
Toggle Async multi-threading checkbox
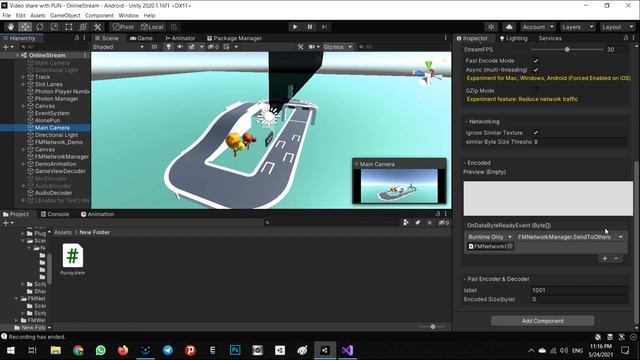[536, 70]
